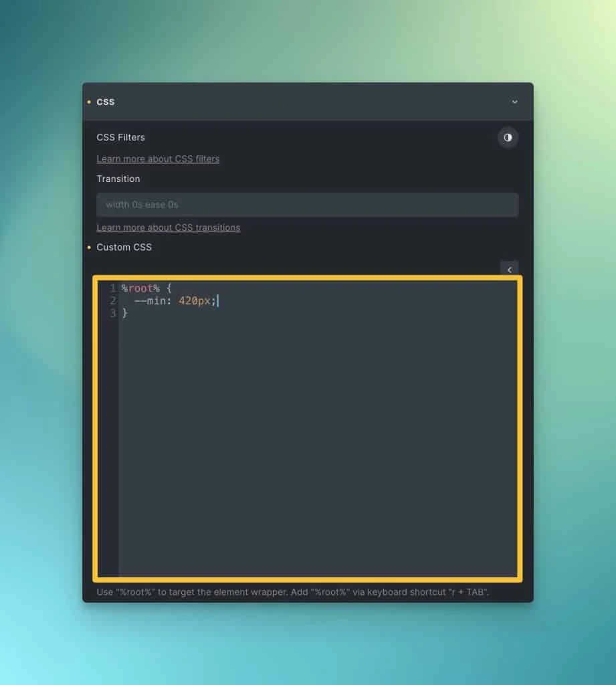Click line number 3 in the gutter
Screen dimensions: 616x685
pyautogui.click(x=112, y=313)
